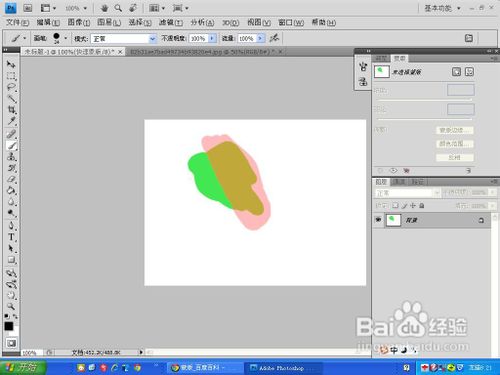Select the Zoom tool in toolbox
500x375 pixels.
[x=11, y=306]
